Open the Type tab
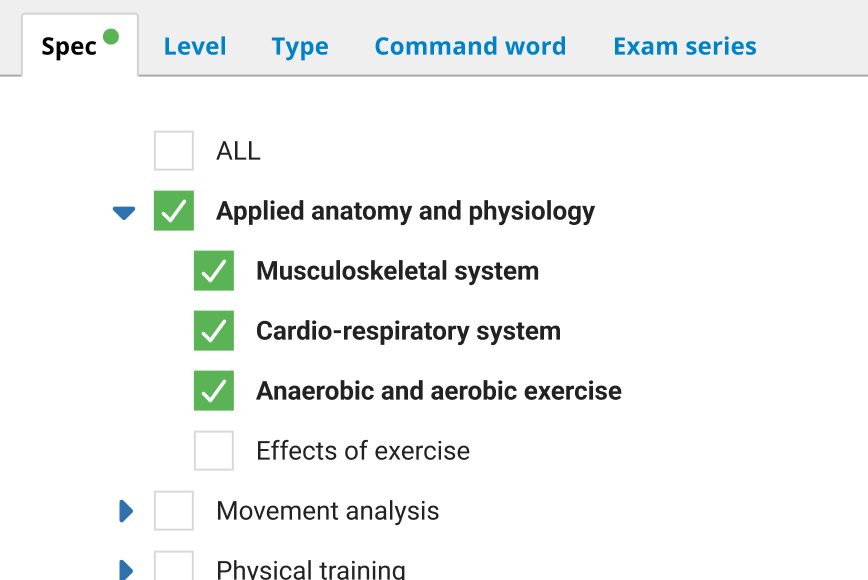 tap(300, 46)
